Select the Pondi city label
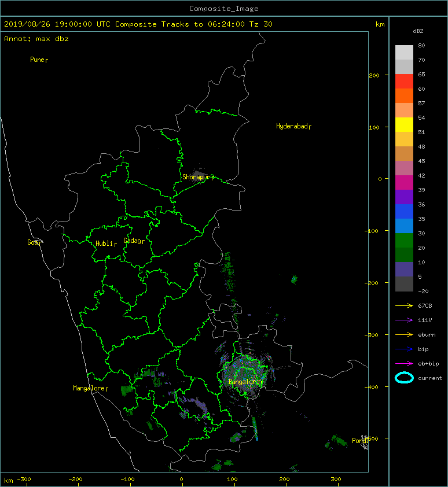Viewport: 448px width, 487px height. (x=360, y=441)
